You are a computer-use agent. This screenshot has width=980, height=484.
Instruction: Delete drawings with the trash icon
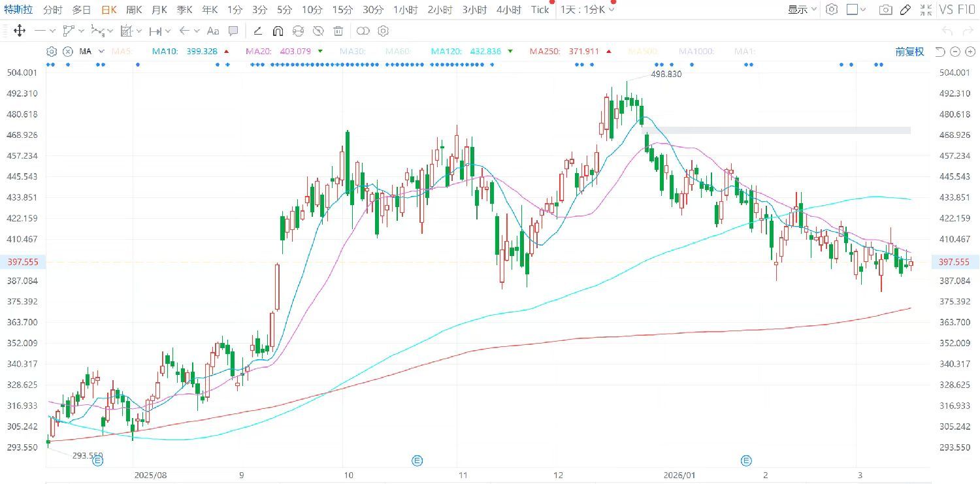(338, 31)
